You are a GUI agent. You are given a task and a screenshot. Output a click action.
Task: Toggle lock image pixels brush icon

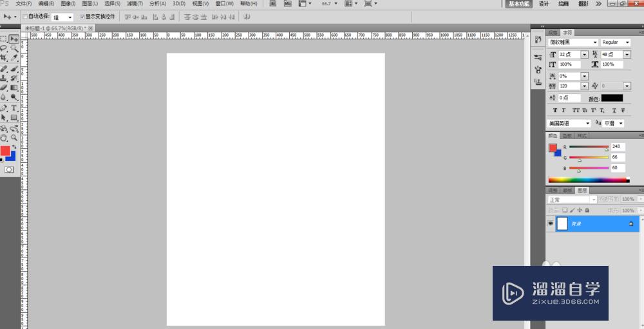pyautogui.click(x=572, y=210)
